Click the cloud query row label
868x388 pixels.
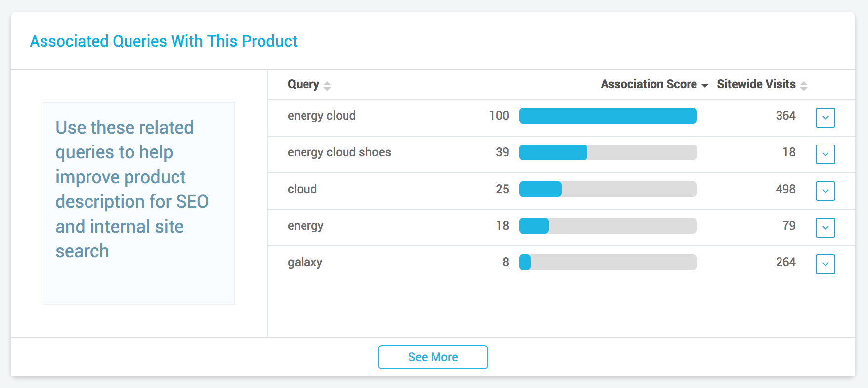tap(302, 189)
